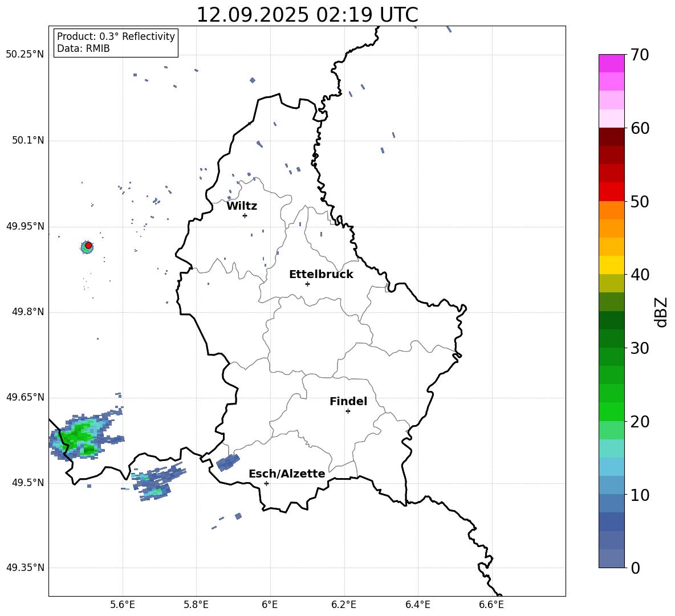Screen dimensions: 675x616
Task: Click the 20 tick label on colorbar
Action: [x=640, y=422]
